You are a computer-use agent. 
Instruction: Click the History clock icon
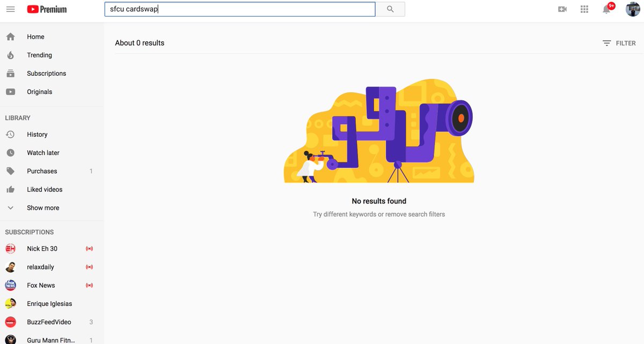coord(10,134)
